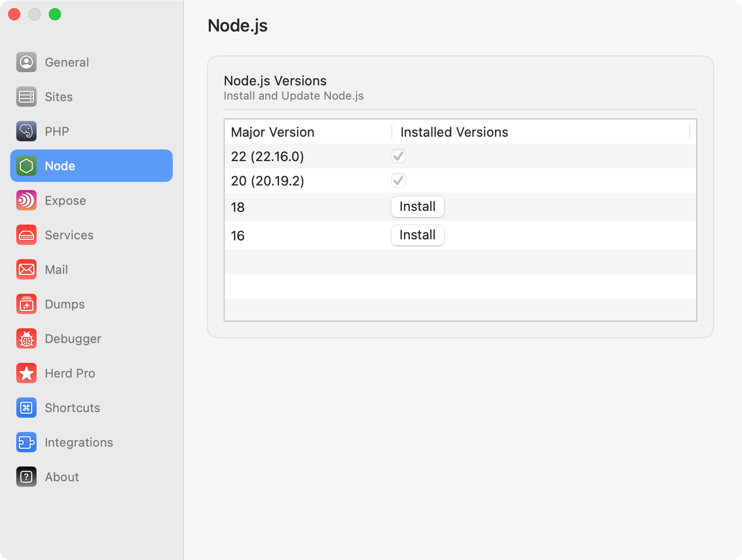This screenshot has height=560, width=742.
Task: Select the version '18' cell
Action: coord(238,207)
